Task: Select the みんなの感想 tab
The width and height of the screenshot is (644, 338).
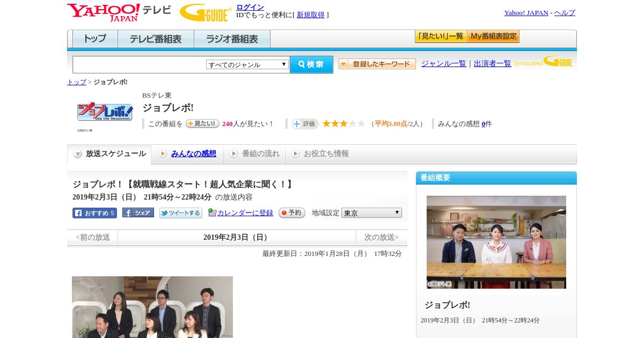Action: pyautogui.click(x=187, y=154)
